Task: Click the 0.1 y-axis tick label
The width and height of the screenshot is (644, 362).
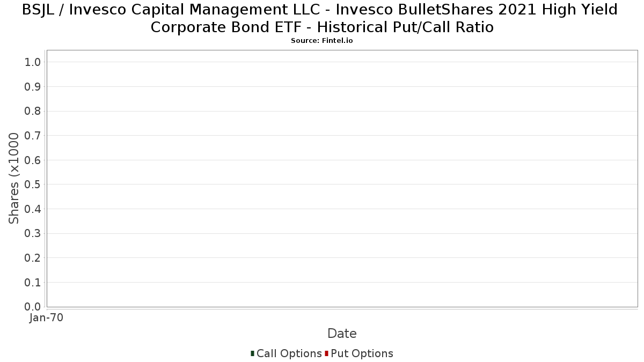Action: pos(33,283)
